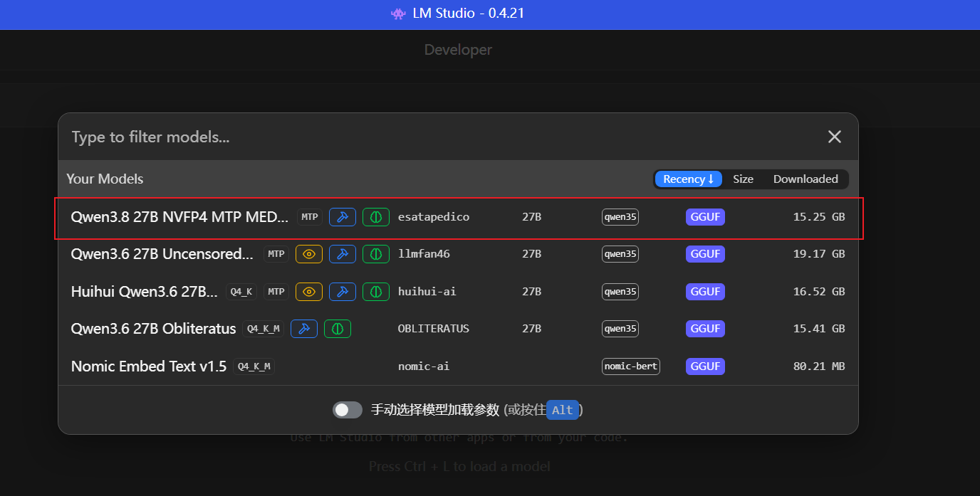Click Q4_K quantization badge on Huihui row
This screenshot has height=496, width=980.
click(241, 292)
